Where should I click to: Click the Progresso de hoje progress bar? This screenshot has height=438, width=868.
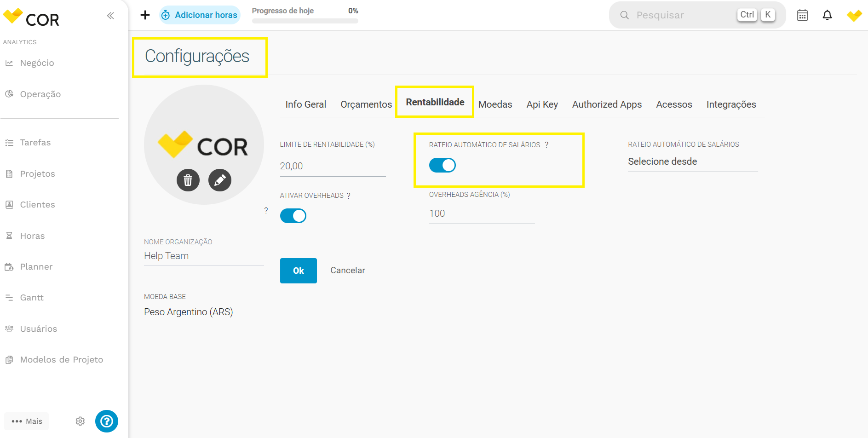(x=305, y=21)
